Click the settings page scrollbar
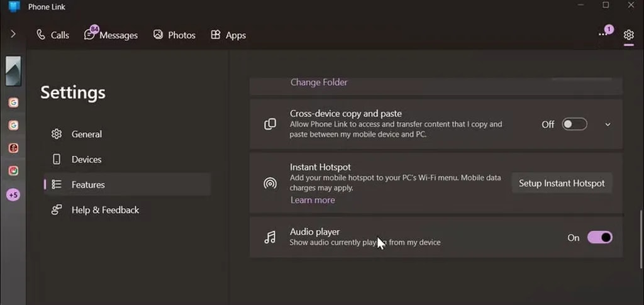Screen dimensions: 644x305 pos(640,240)
